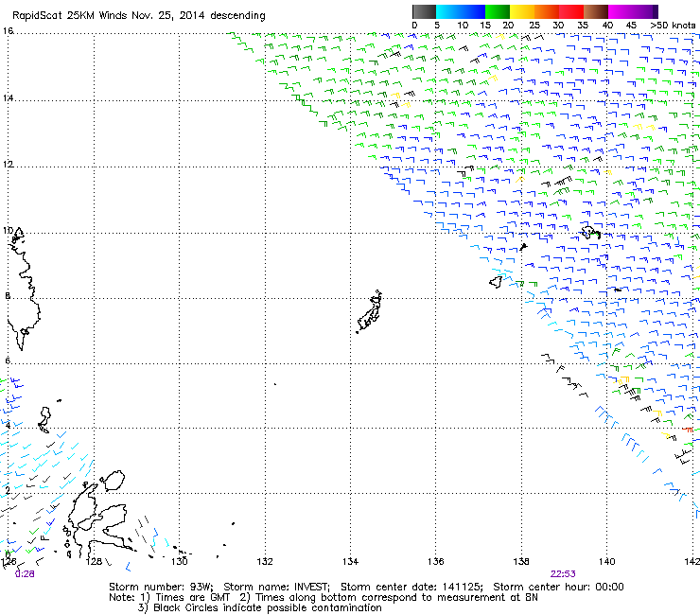Screen dimensions: 700x615
Task: Click the '140' longitude label
Action: click(606, 561)
